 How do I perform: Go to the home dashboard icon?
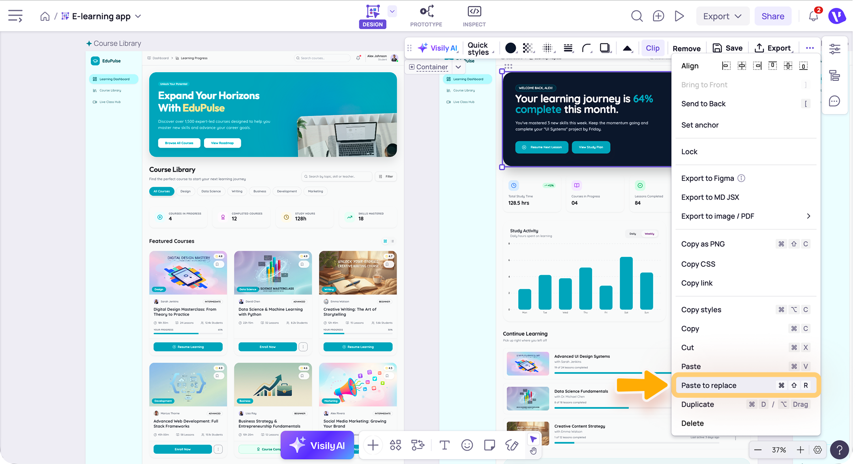(x=45, y=16)
